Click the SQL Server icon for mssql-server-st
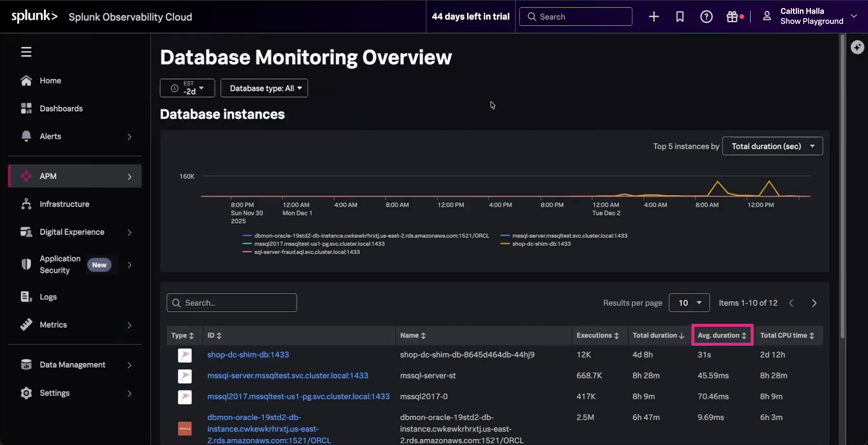868x445 pixels. pyautogui.click(x=185, y=376)
